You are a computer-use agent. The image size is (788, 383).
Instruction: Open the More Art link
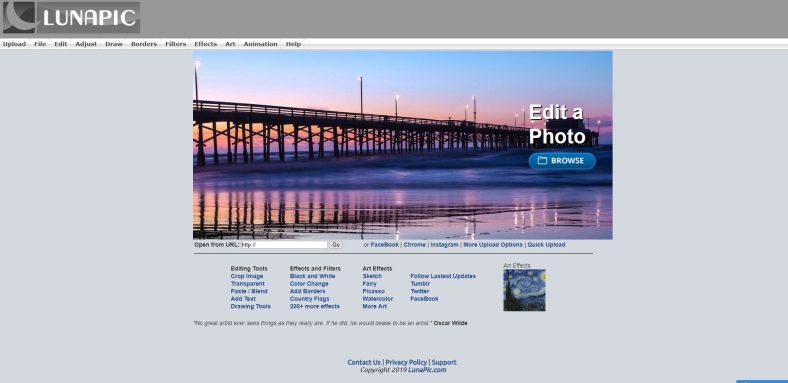[374, 307]
